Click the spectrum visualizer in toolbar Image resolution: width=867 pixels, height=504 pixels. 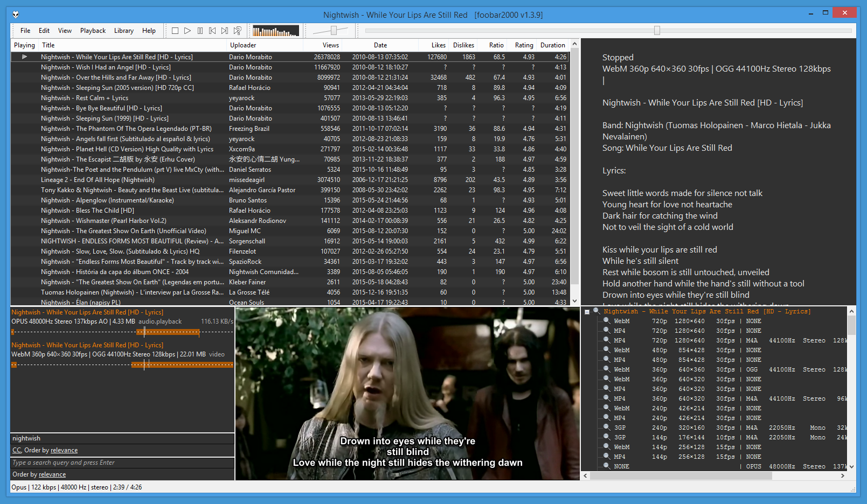pyautogui.click(x=275, y=31)
